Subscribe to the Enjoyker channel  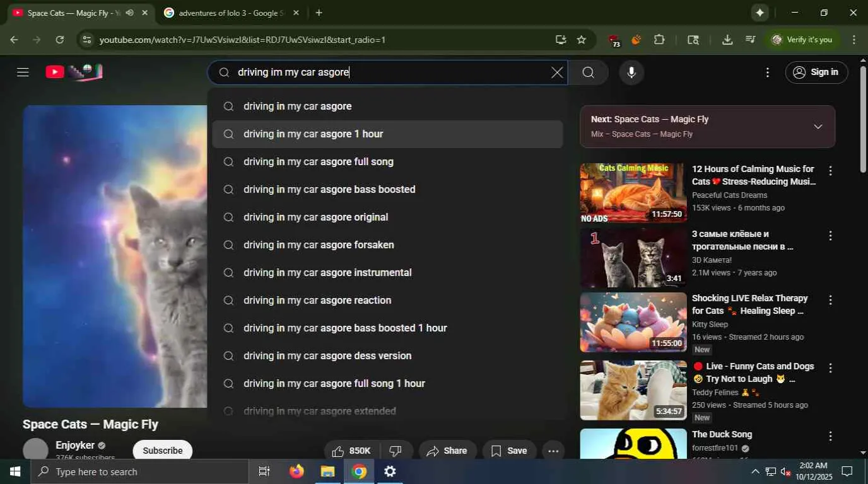pos(163,450)
